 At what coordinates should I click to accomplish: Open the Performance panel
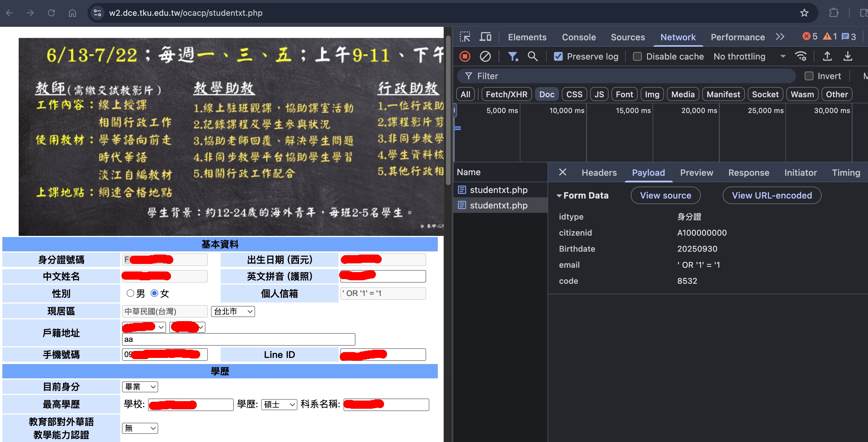tap(738, 37)
